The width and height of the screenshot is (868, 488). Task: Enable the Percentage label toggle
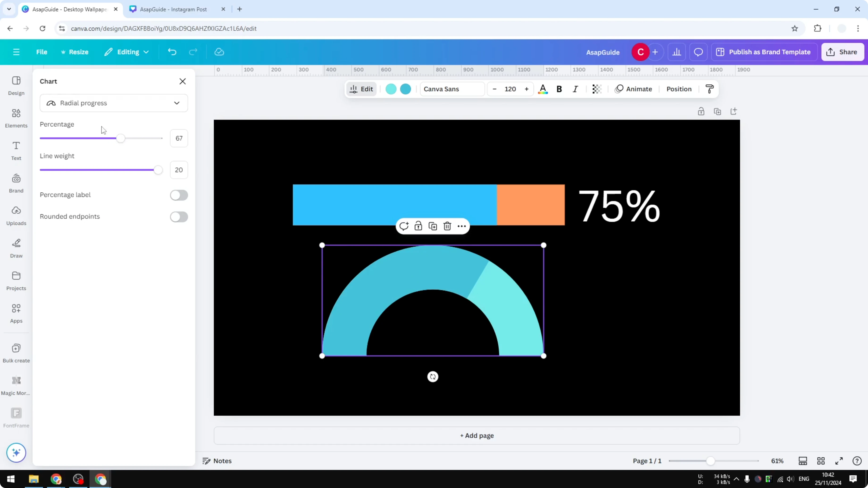coord(179,195)
